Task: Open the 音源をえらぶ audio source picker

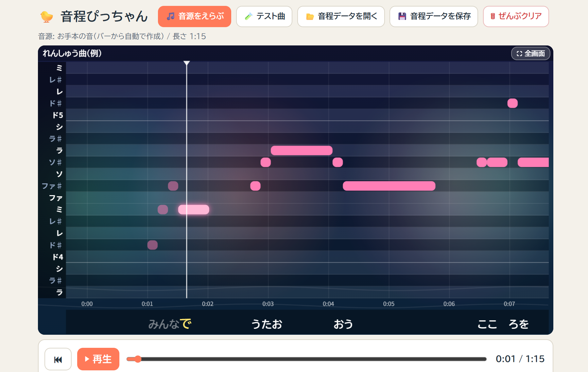Action: pos(195,16)
